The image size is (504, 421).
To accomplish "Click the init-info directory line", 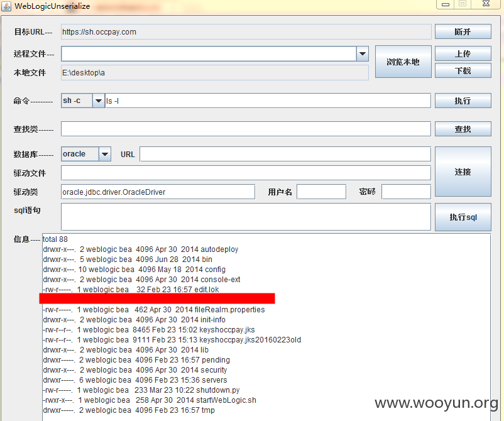I will [x=134, y=319].
